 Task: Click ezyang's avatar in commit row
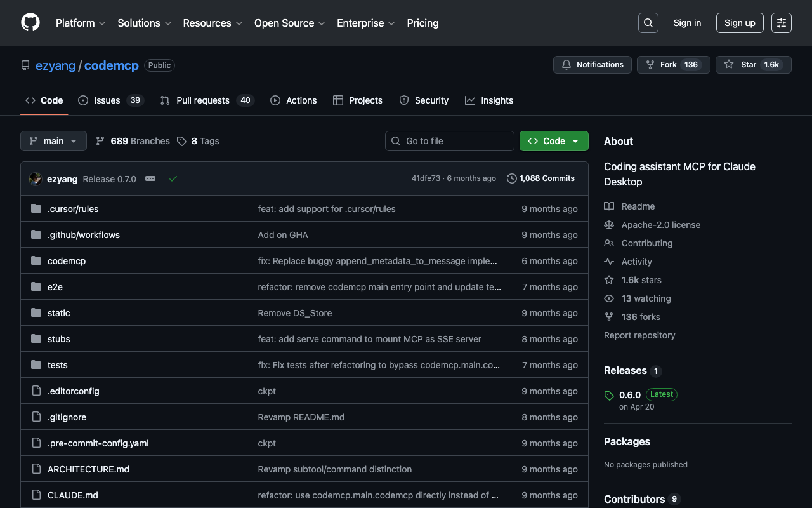(36, 179)
